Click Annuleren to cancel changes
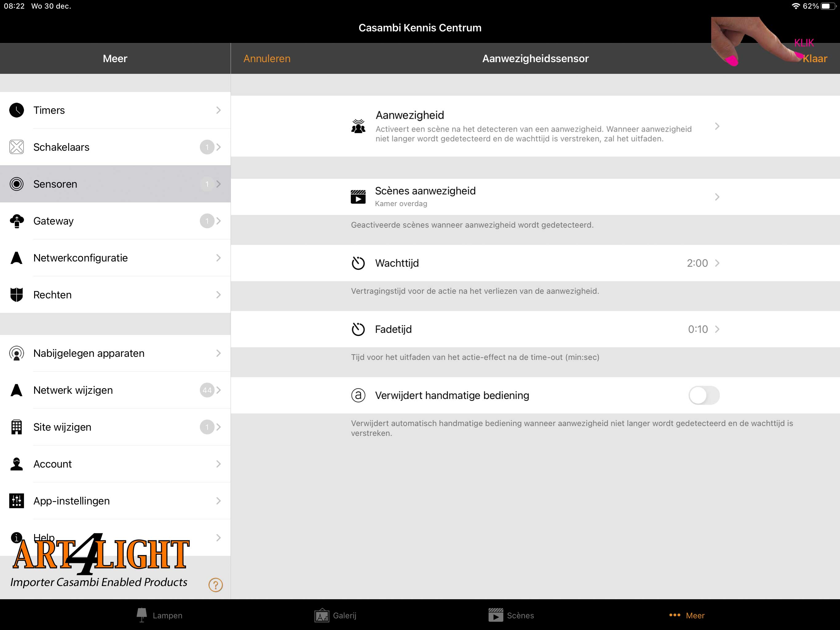The image size is (840, 630). [x=267, y=58]
